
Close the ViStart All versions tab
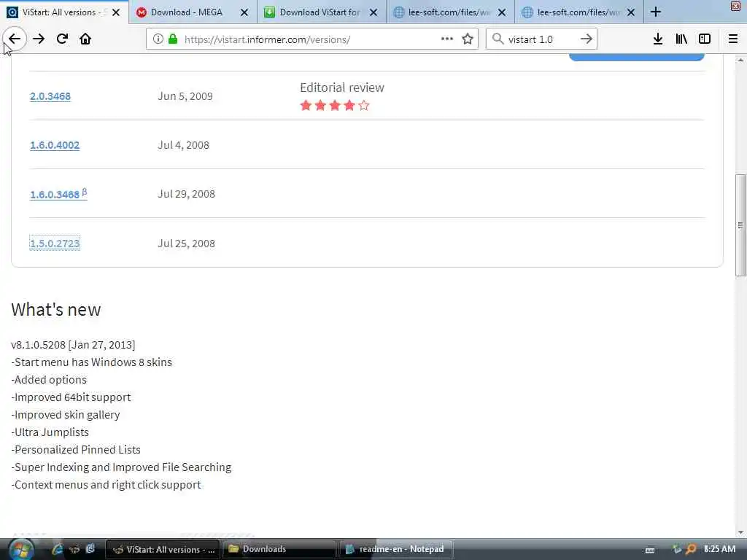click(116, 12)
